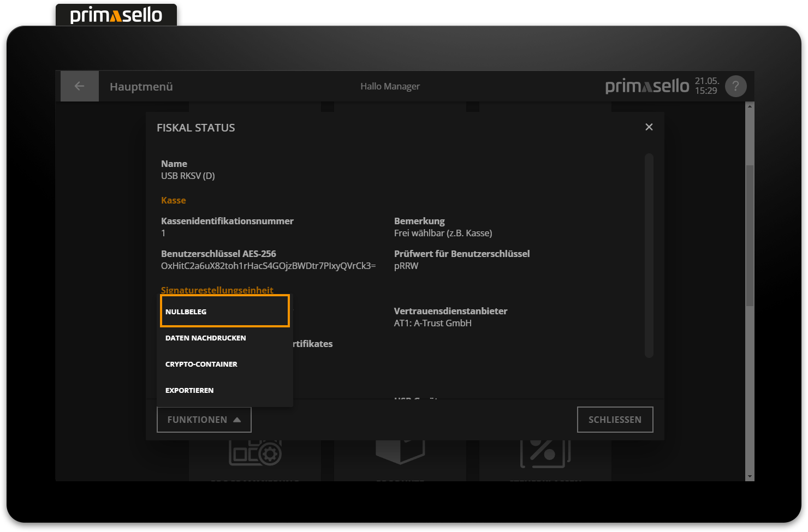The height and width of the screenshot is (532, 808).
Task: Click the primasello logo beside the date
Action: click(647, 86)
